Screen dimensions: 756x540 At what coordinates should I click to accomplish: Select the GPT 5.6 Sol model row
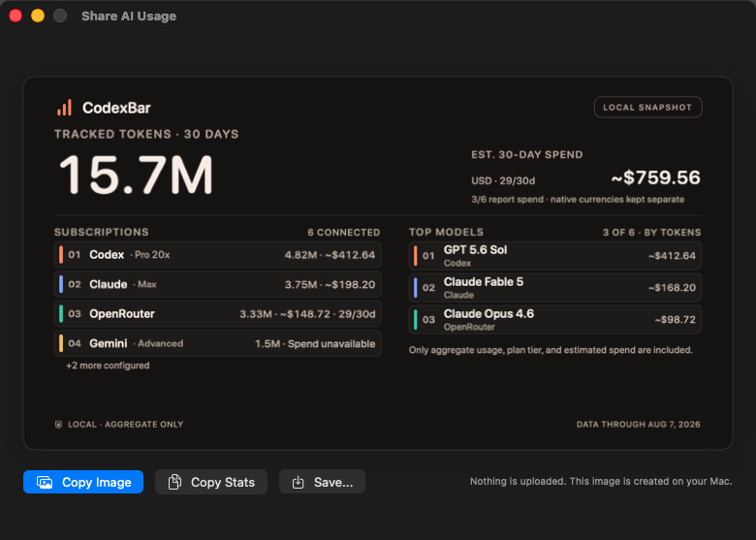point(555,256)
